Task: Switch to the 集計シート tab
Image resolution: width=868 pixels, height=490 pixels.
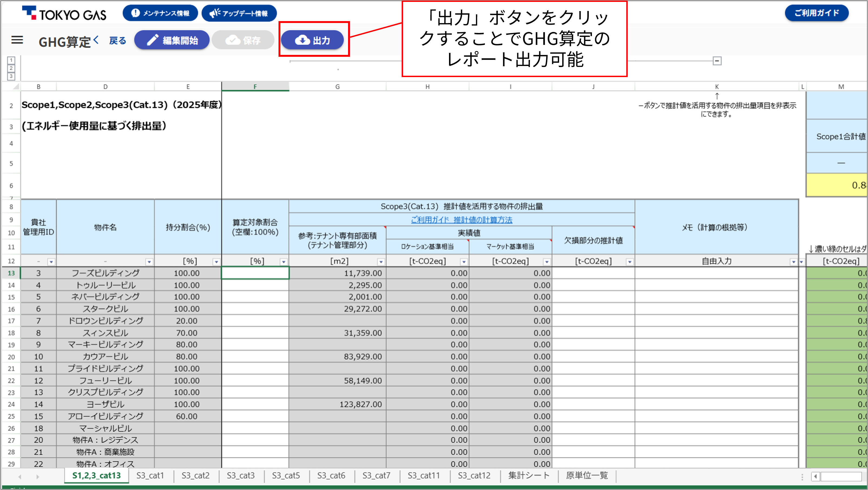Action: [x=529, y=475]
